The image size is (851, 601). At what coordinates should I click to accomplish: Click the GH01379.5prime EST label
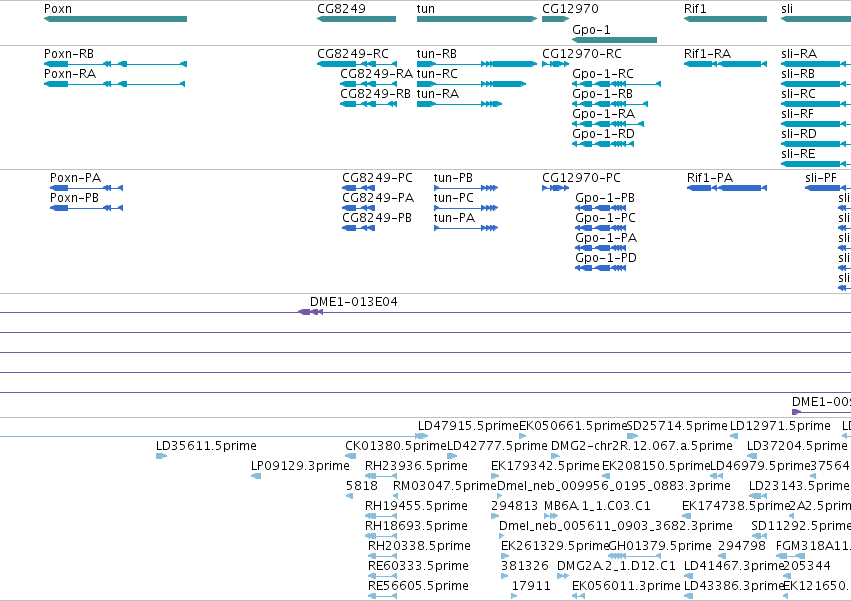660,546
